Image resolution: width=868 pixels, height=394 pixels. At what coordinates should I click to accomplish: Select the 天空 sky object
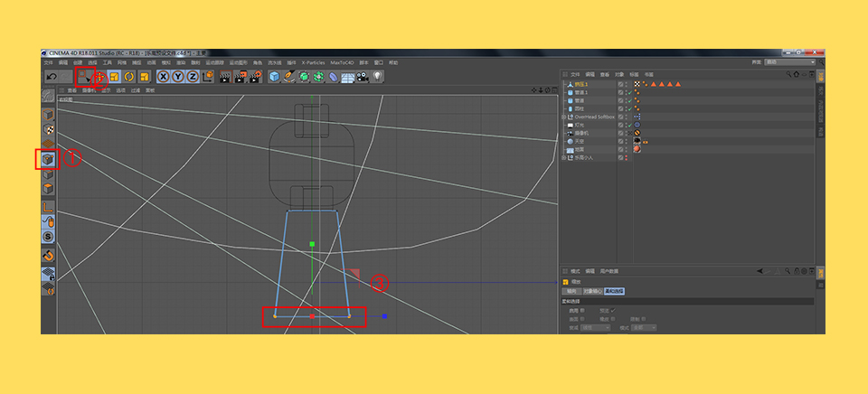579,142
